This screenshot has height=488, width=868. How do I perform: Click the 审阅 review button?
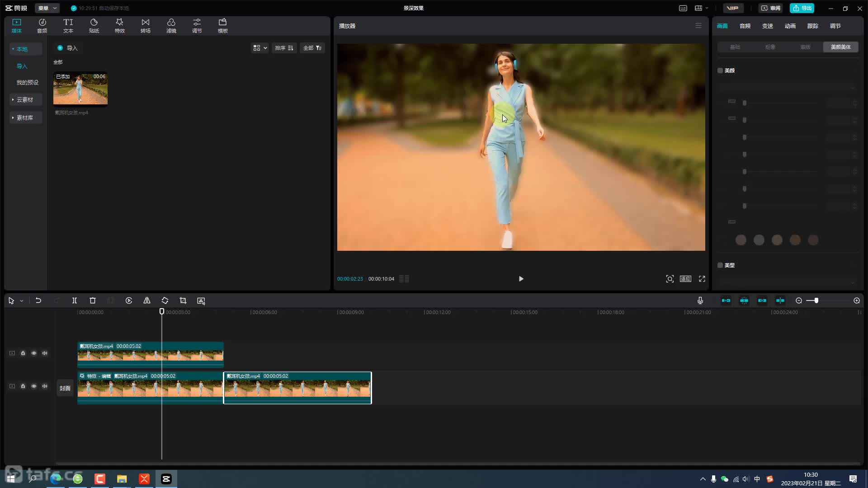tap(771, 8)
